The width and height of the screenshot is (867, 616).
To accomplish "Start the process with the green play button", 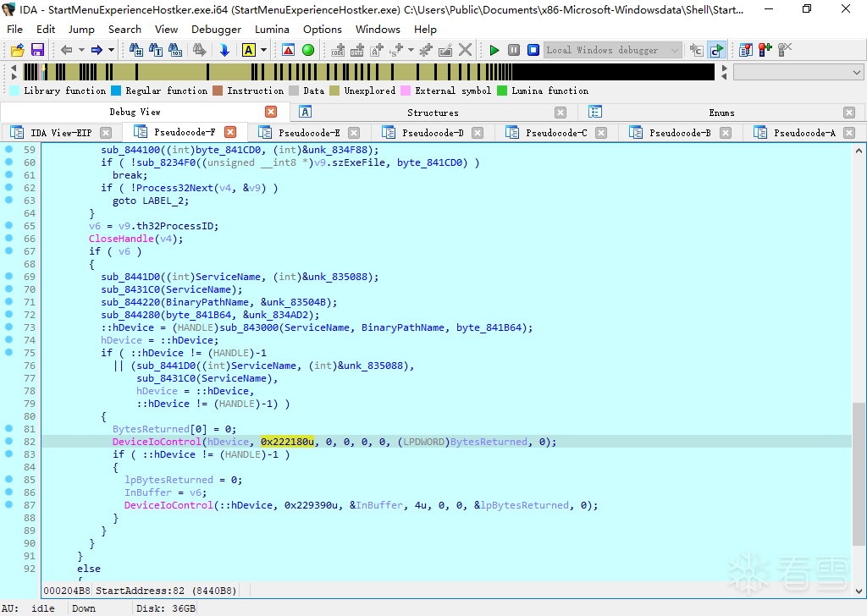I will [x=494, y=51].
